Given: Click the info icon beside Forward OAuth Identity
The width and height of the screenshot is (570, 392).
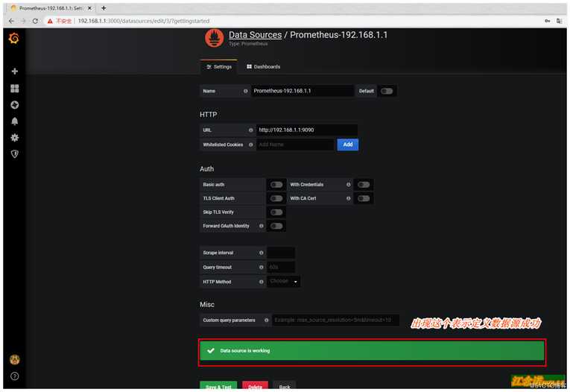Looking at the screenshot, I should (261, 226).
